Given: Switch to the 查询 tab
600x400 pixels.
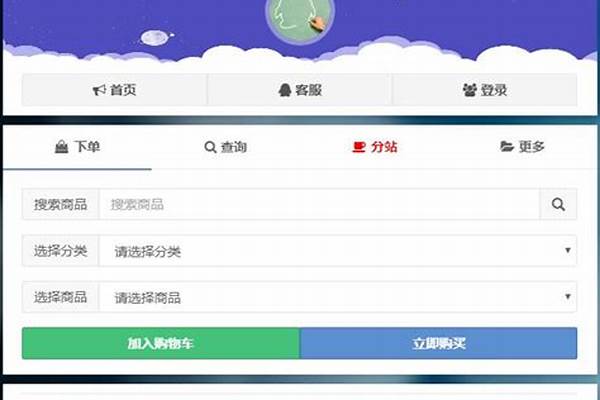Looking at the screenshot, I should pos(226,147).
